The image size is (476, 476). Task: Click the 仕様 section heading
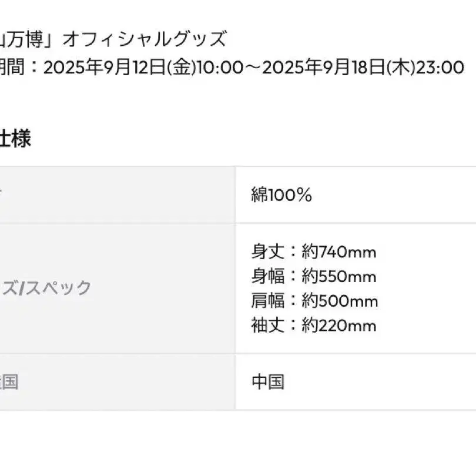[15, 139]
